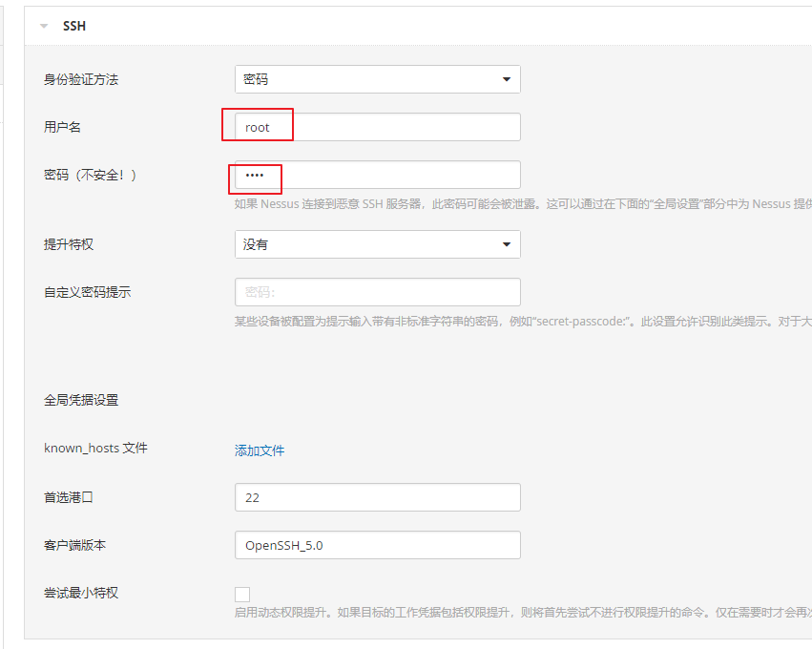
Task: Select the 首选港口 field with 22
Action: click(x=377, y=497)
